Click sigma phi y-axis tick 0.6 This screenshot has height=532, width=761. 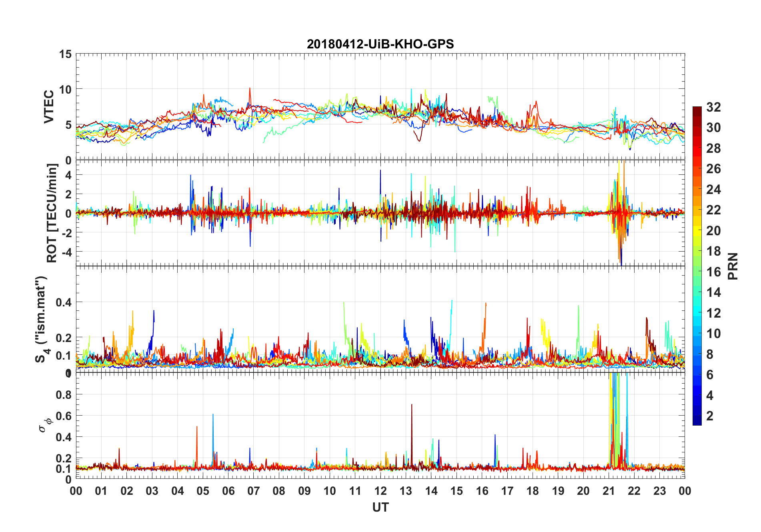tap(64, 416)
